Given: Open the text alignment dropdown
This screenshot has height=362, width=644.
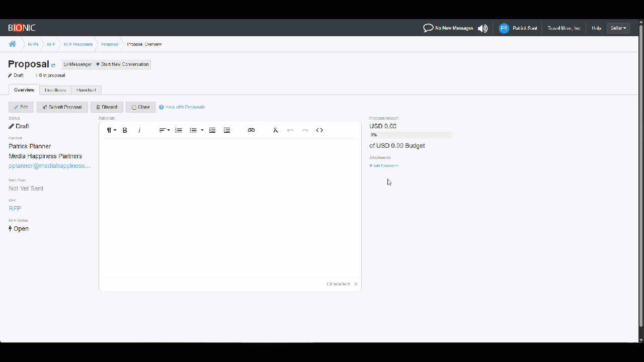Looking at the screenshot, I should point(165,130).
